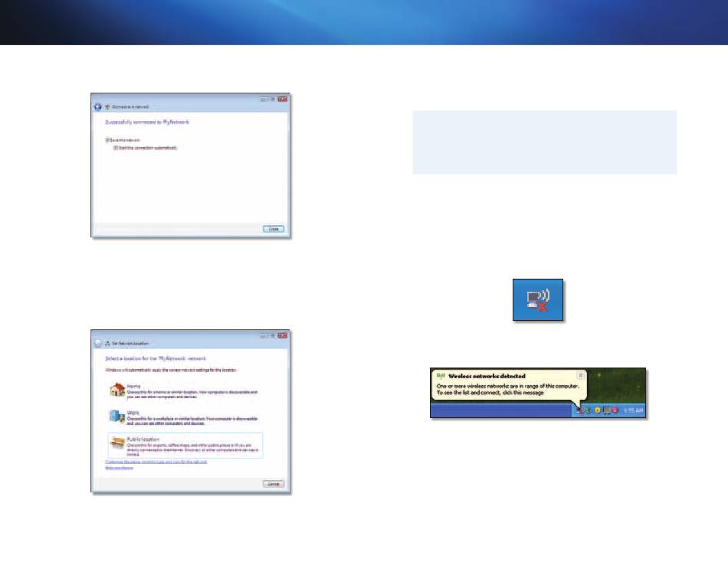Click back arrow in Connect to a network window

pyautogui.click(x=97, y=106)
